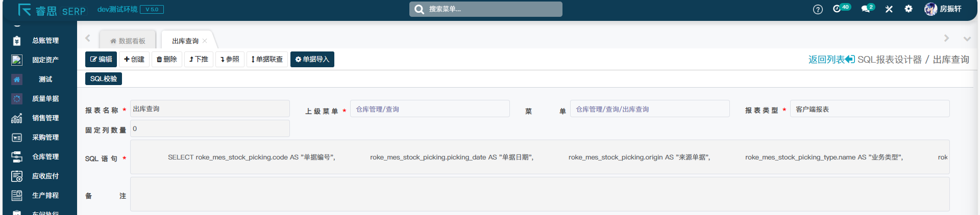Click the 总账管理 sidebar icon
Image resolution: width=980 pixels, height=215 pixels.
point(17,41)
